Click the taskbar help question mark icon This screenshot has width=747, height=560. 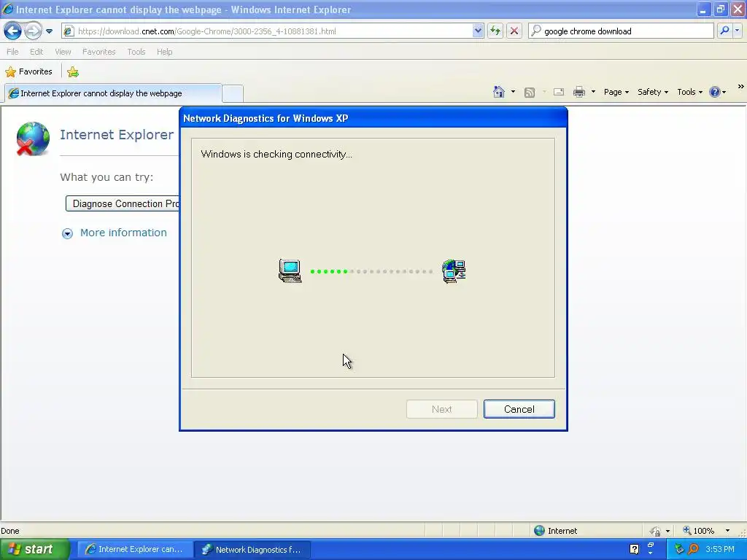(634, 549)
